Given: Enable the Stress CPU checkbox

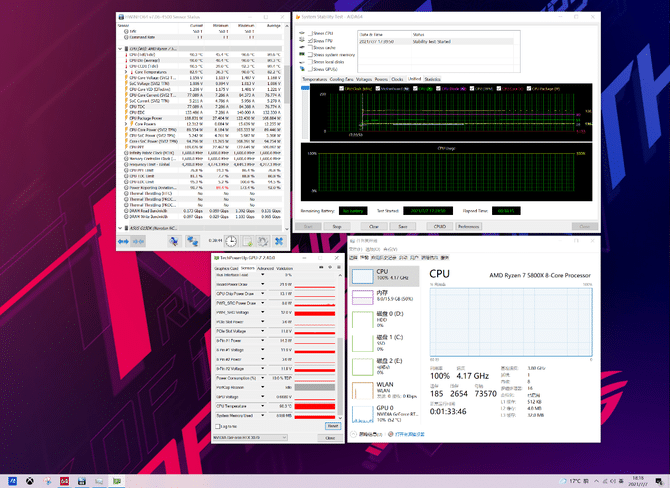Looking at the screenshot, I should (x=311, y=33).
